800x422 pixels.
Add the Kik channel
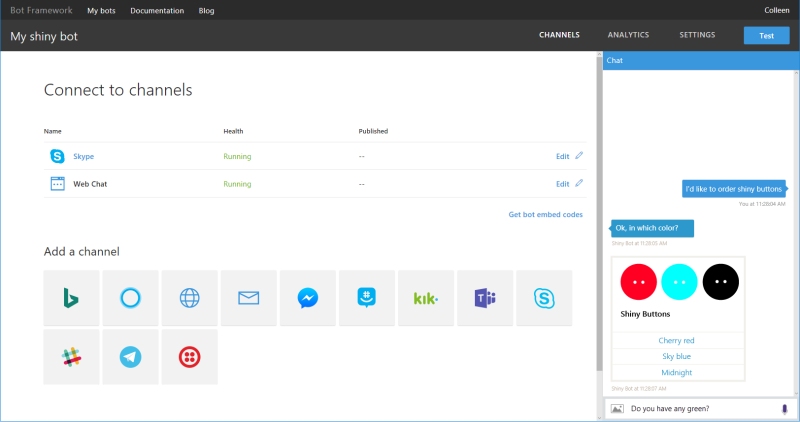(426, 298)
